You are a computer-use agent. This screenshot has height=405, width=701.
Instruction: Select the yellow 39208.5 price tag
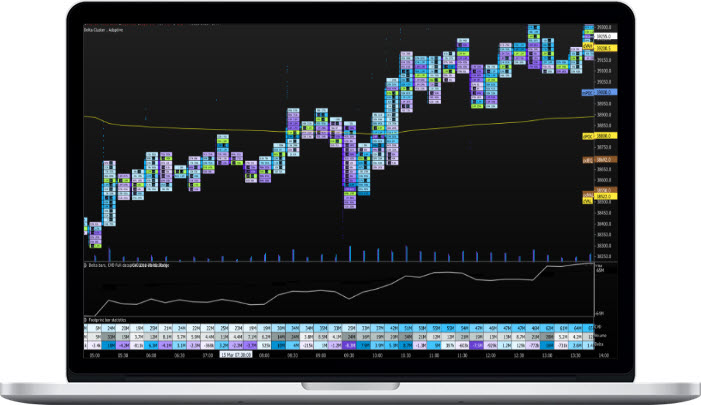pyautogui.click(x=603, y=48)
